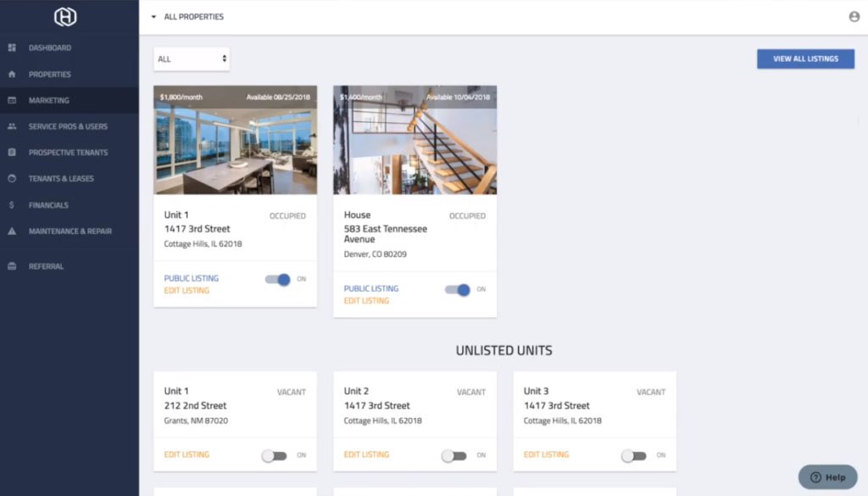Open Public Listing link for House in Denver
The width and height of the screenshot is (868, 496).
coord(370,288)
